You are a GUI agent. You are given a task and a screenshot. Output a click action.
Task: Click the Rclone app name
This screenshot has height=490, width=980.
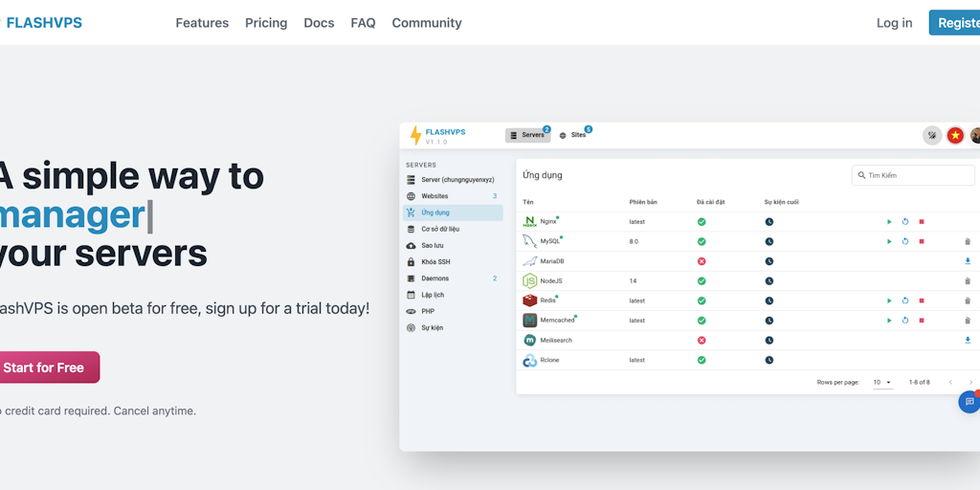click(549, 360)
